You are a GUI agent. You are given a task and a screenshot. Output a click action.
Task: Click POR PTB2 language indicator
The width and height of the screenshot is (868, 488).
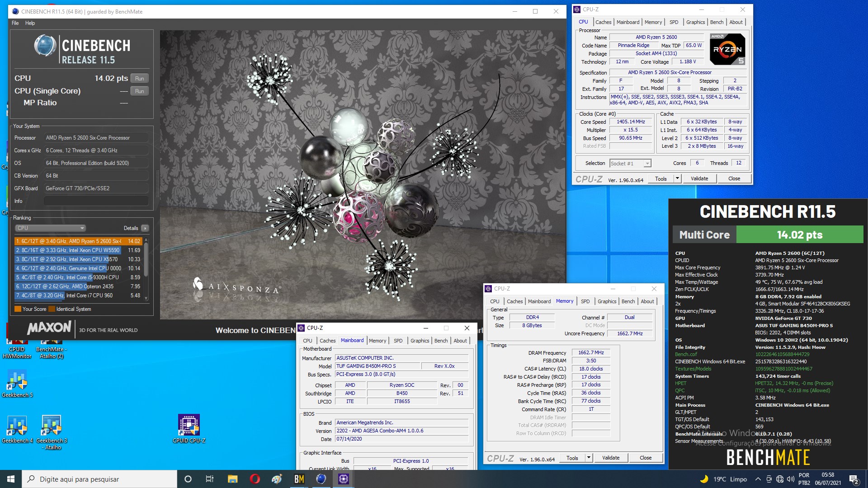point(804,479)
